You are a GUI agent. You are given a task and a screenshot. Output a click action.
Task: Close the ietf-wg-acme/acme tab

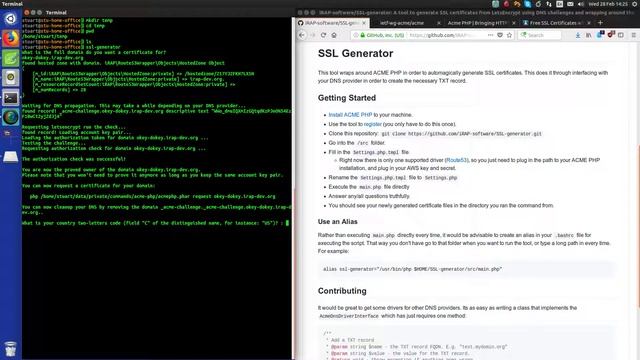439,23
